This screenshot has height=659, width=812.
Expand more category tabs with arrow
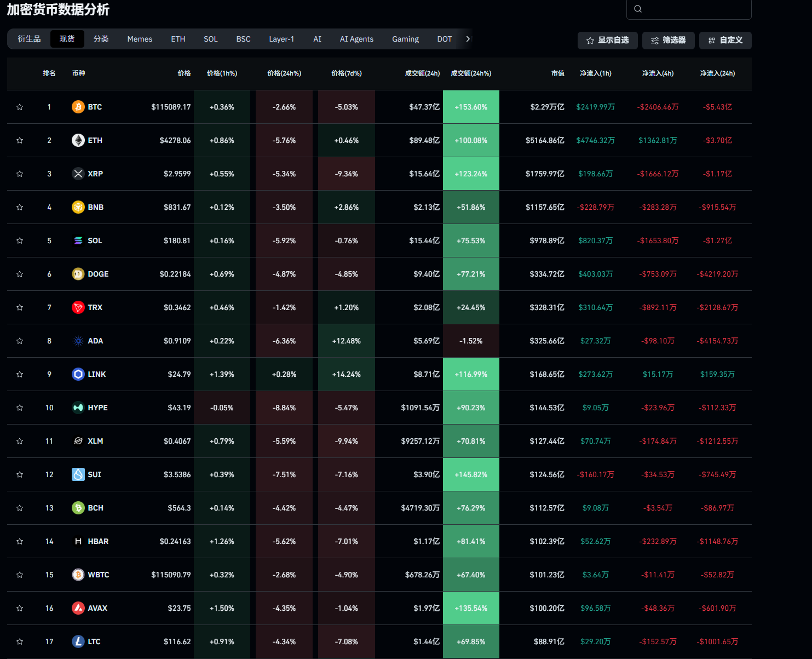[468, 39]
